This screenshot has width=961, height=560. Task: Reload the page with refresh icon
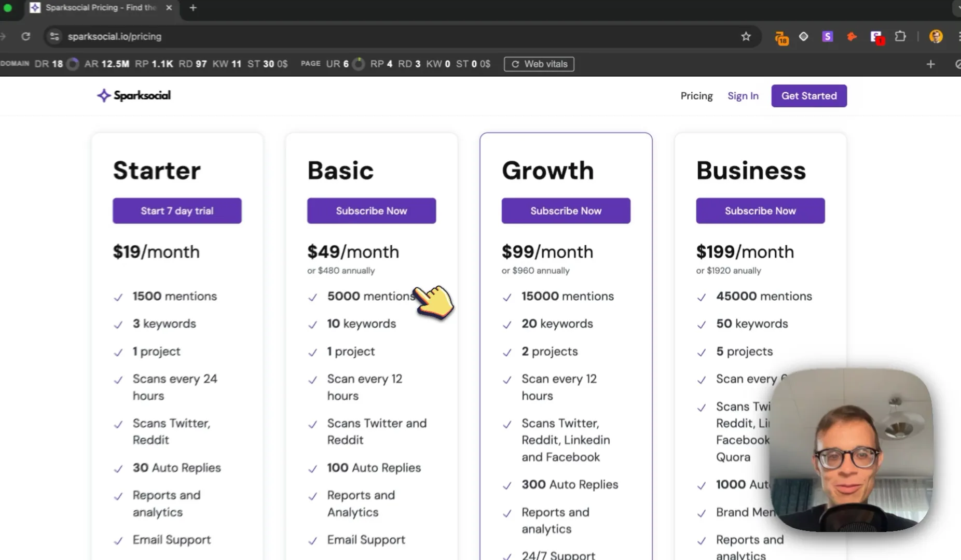pyautogui.click(x=25, y=36)
